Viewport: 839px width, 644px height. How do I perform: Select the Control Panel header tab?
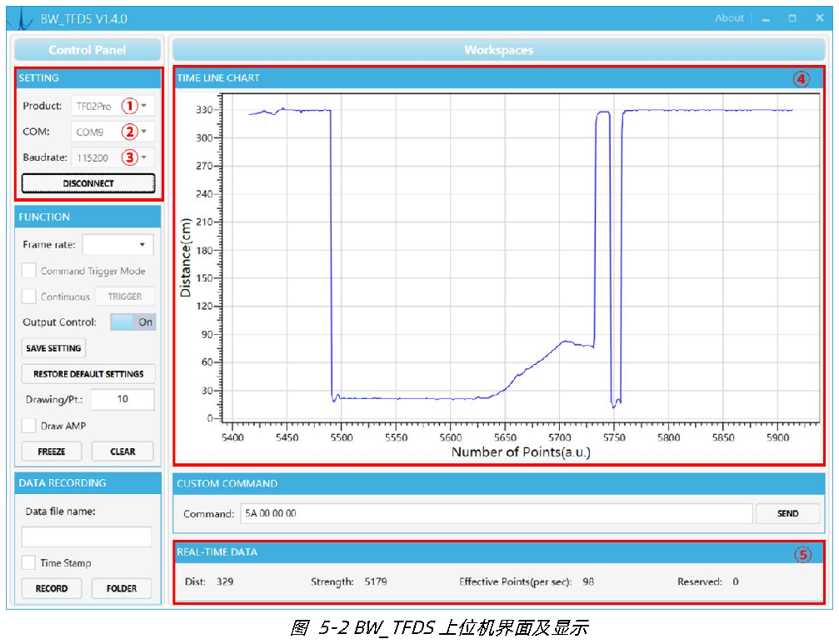(87, 50)
